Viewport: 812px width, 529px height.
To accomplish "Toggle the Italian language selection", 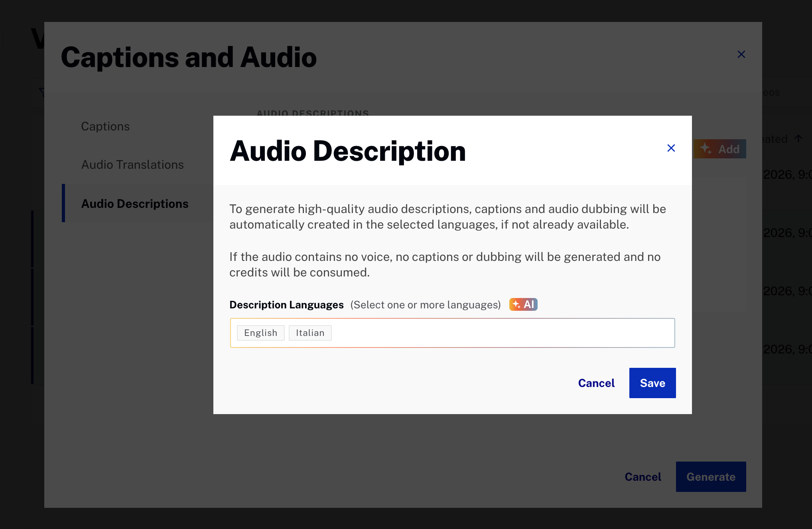I will 310,333.
